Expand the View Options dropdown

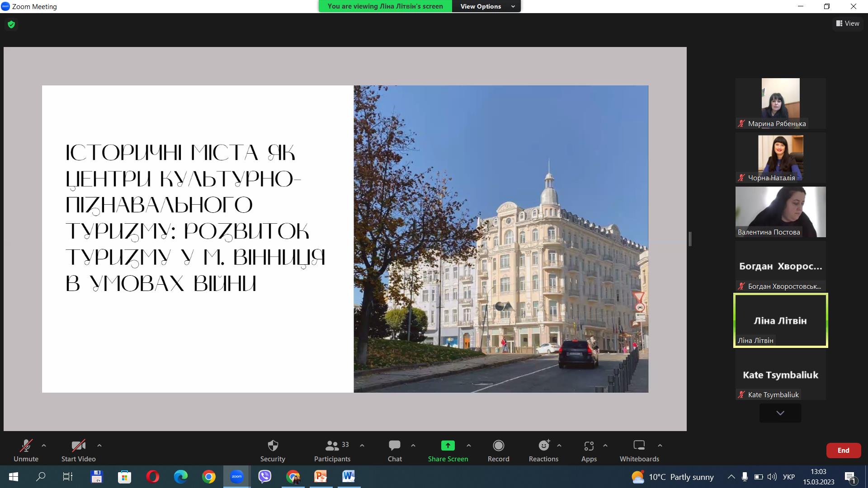click(486, 6)
